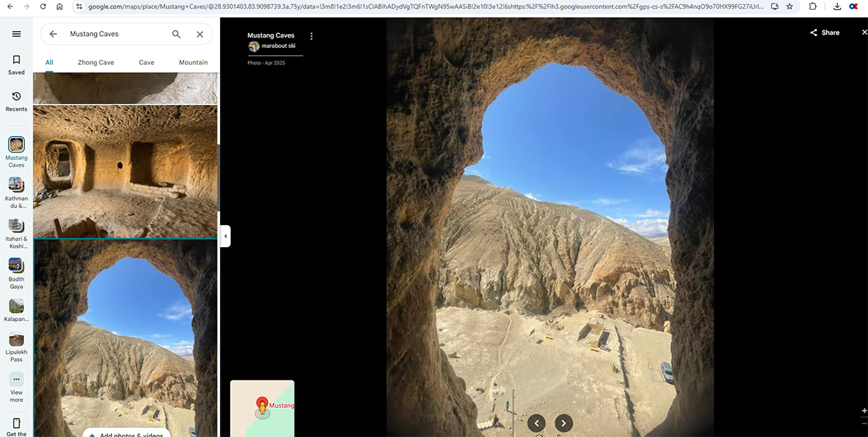Click the install app icon in address bar
868x437 pixels.
click(x=775, y=6)
